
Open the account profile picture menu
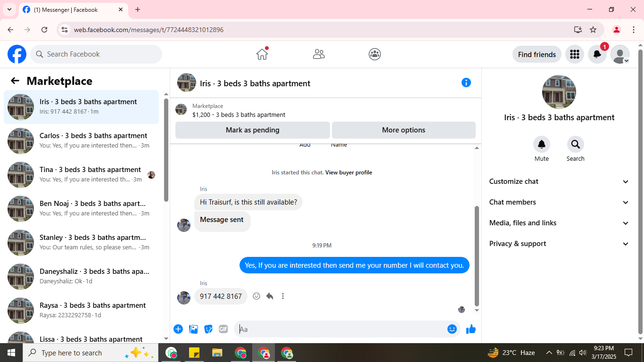coord(620,54)
